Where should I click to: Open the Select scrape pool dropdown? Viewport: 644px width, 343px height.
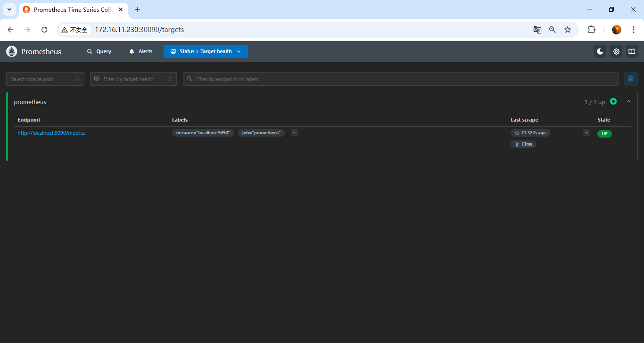tap(45, 79)
